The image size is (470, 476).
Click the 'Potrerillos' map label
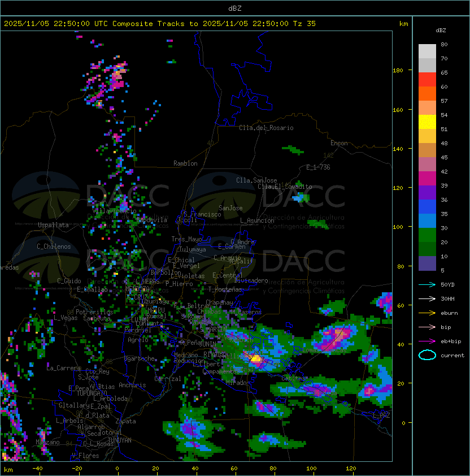(x=94, y=312)
